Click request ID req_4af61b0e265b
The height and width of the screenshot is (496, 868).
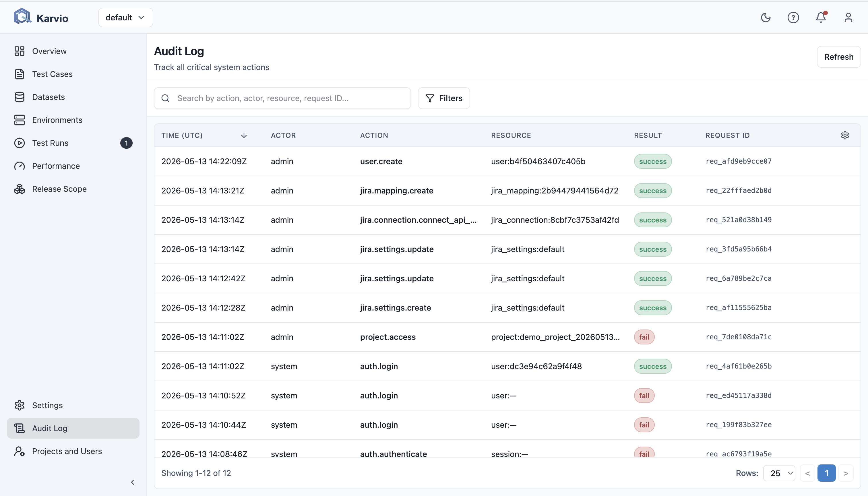[739, 367]
